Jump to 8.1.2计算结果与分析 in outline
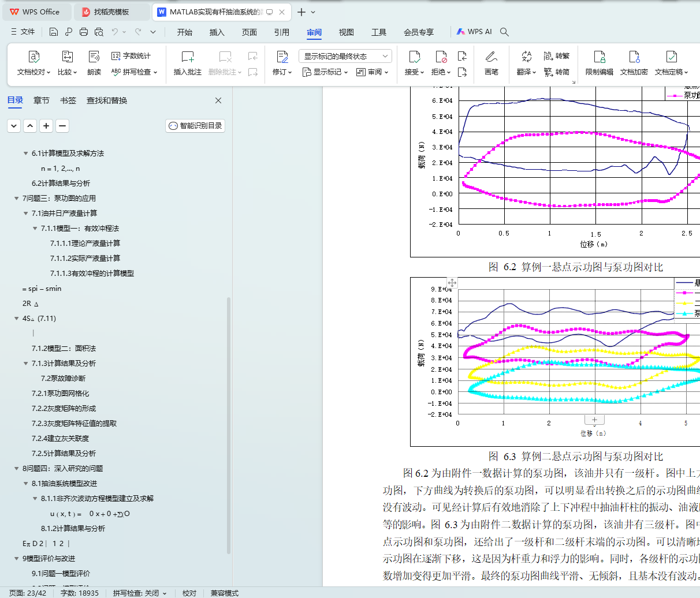Viewport: 700px width, 598px height. tap(73, 529)
